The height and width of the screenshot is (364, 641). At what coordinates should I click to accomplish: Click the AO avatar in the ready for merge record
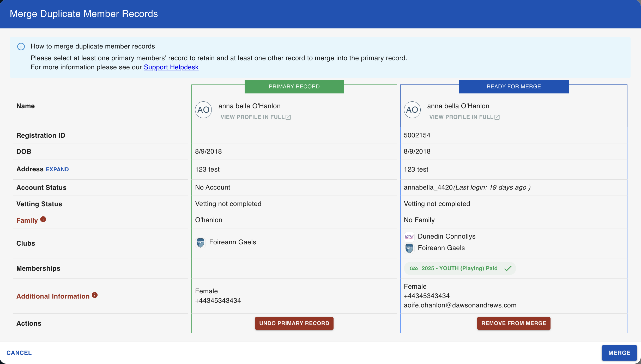click(x=412, y=110)
